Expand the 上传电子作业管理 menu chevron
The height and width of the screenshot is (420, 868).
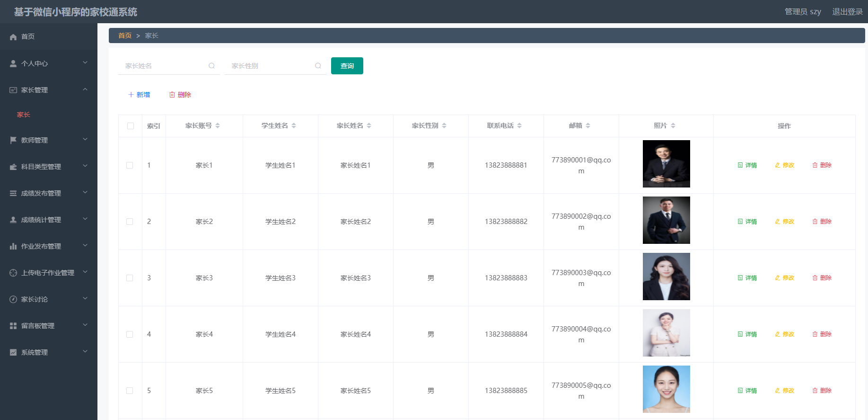point(85,272)
